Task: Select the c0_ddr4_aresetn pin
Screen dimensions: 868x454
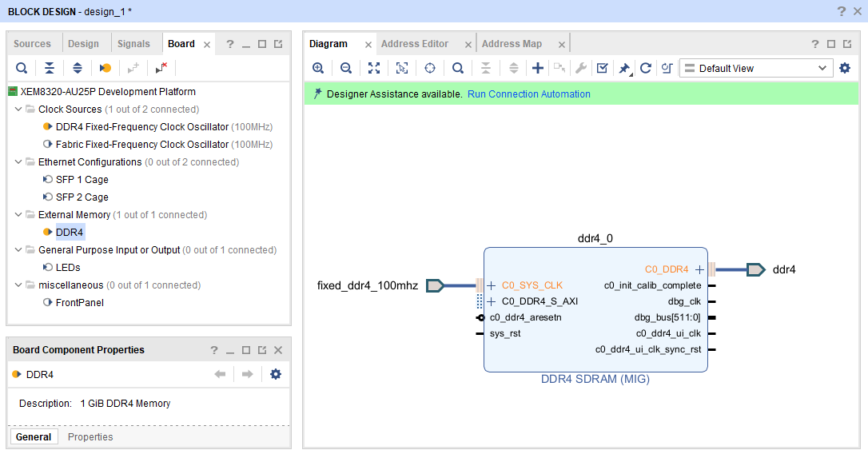Action: pos(525,317)
